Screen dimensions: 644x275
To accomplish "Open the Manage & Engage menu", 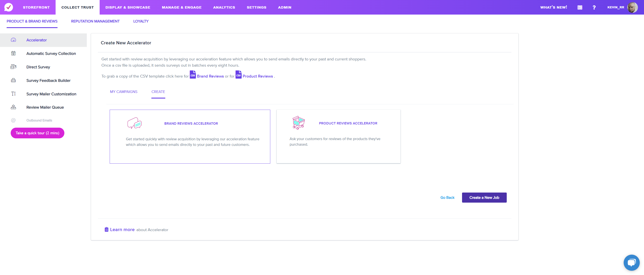I will [182, 7].
